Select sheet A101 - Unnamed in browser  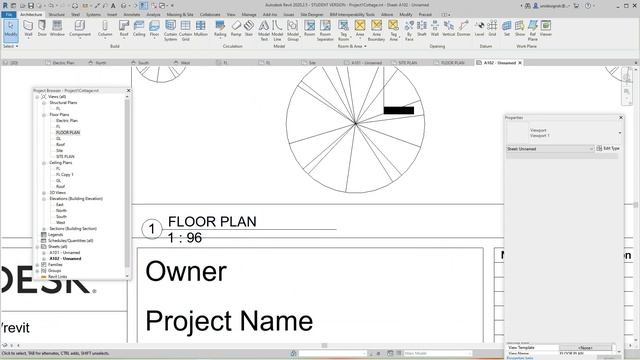tap(64, 253)
